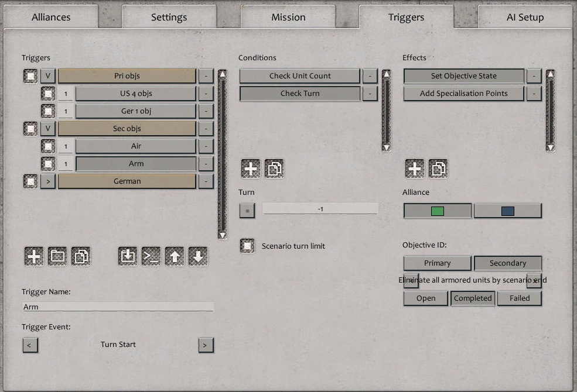Screen dimensions: 577x392
Task: Toggle the Ger 1 obj checkbox
Action: (48, 111)
